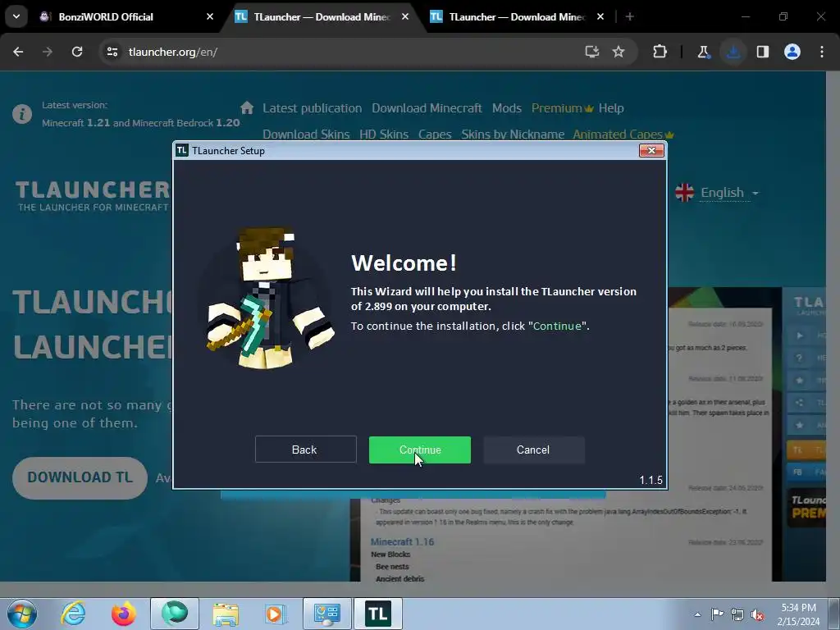Switch to the third TLauncher browser tab
The image size is (840, 630).
(516, 17)
